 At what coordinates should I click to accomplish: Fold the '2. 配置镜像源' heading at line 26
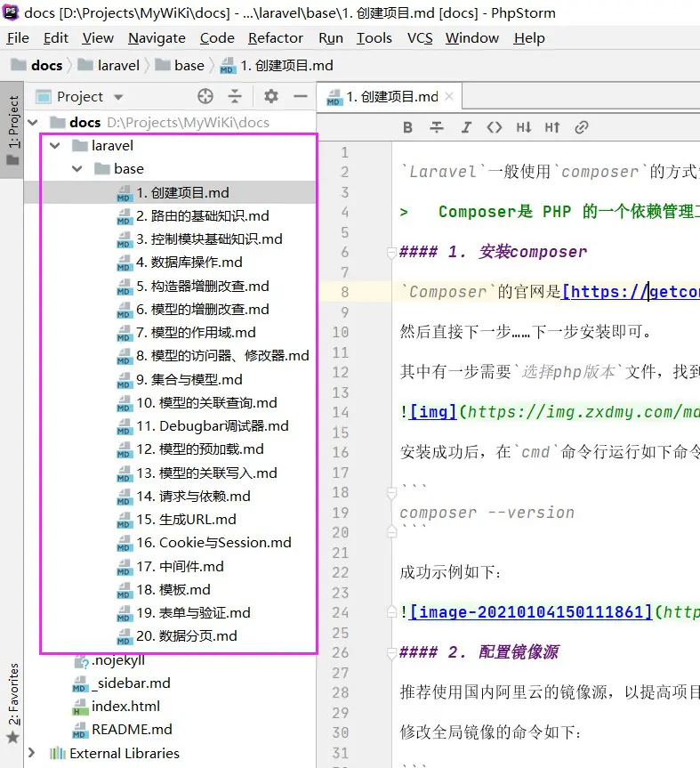pos(391,653)
